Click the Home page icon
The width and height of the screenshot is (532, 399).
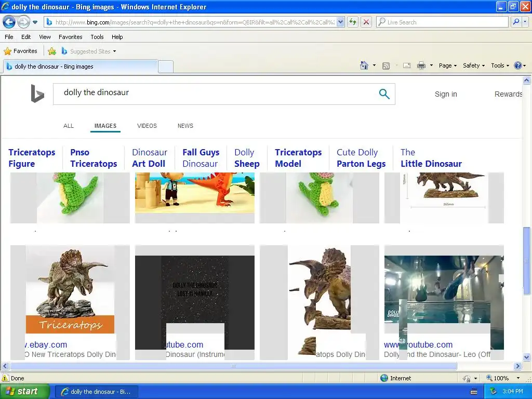click(364, 65)
